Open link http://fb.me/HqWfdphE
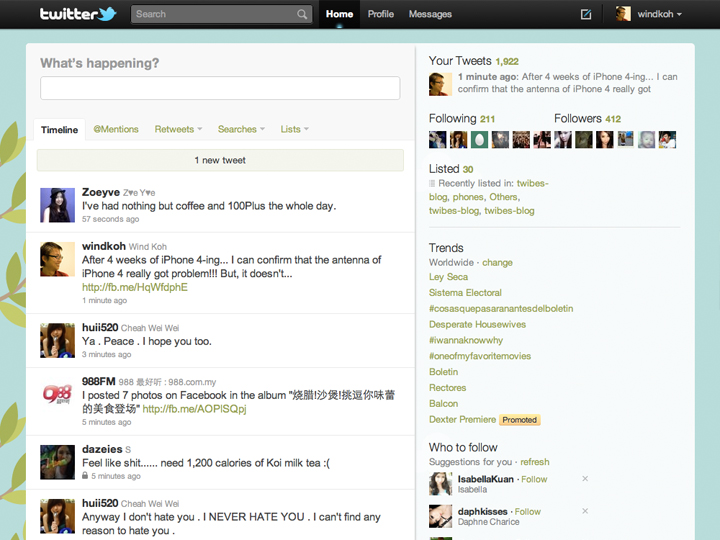The width and height of the screenshot is (720, 540). (x=135, y=287)
